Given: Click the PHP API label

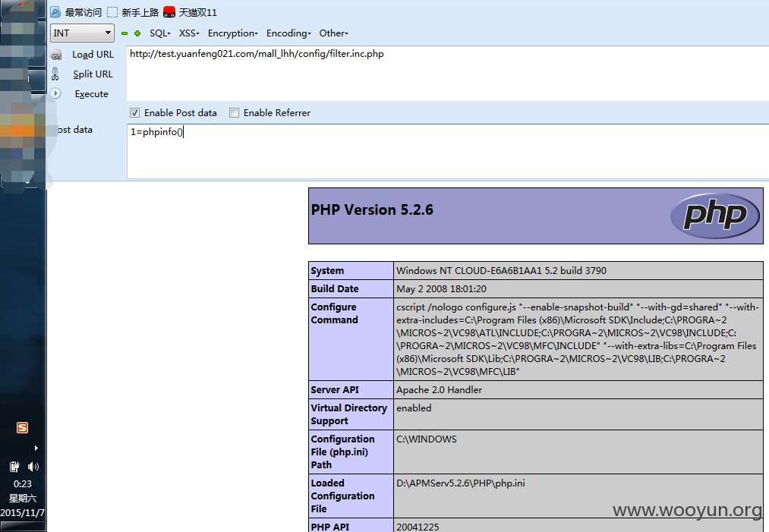Looking at the screenshot, I should pyautogui.click(x=329, y=527).
